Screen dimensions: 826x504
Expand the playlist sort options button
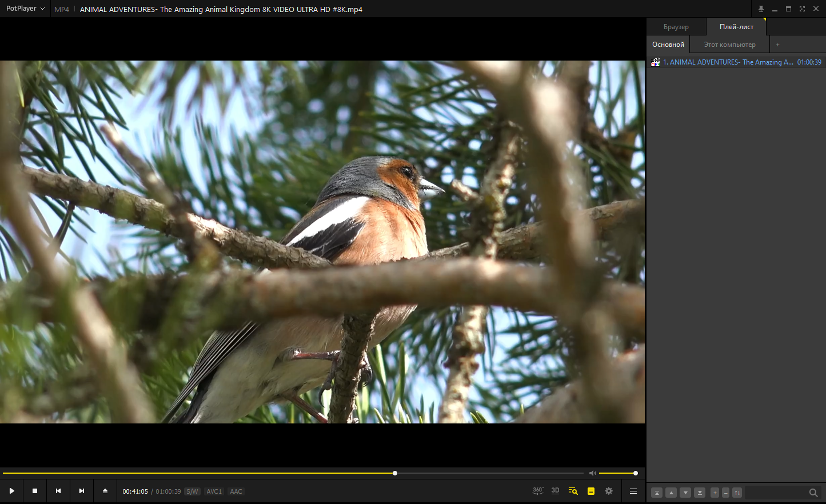[737, 493]
